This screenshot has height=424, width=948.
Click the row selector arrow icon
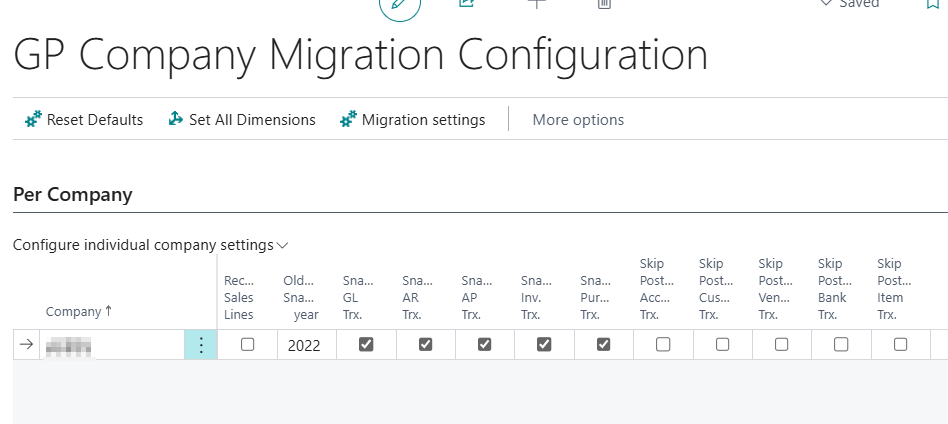[26, 345]
